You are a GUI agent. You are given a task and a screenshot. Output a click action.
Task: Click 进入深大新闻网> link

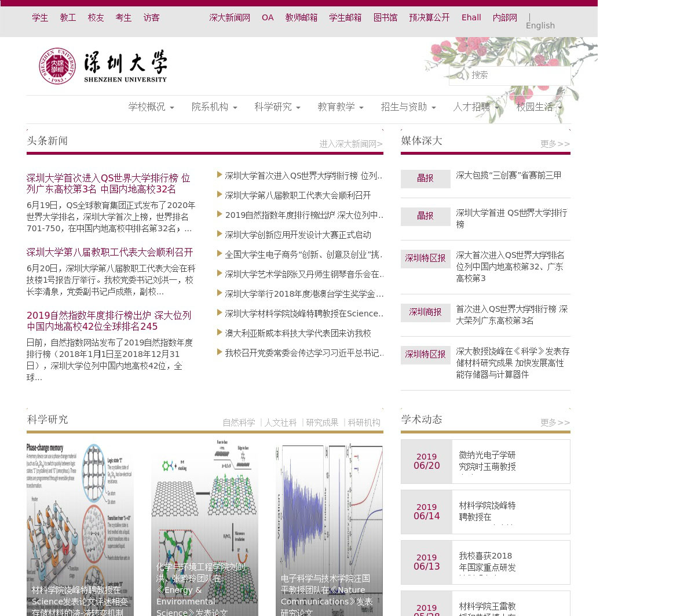pyautogui.click(x=351, y=144)
